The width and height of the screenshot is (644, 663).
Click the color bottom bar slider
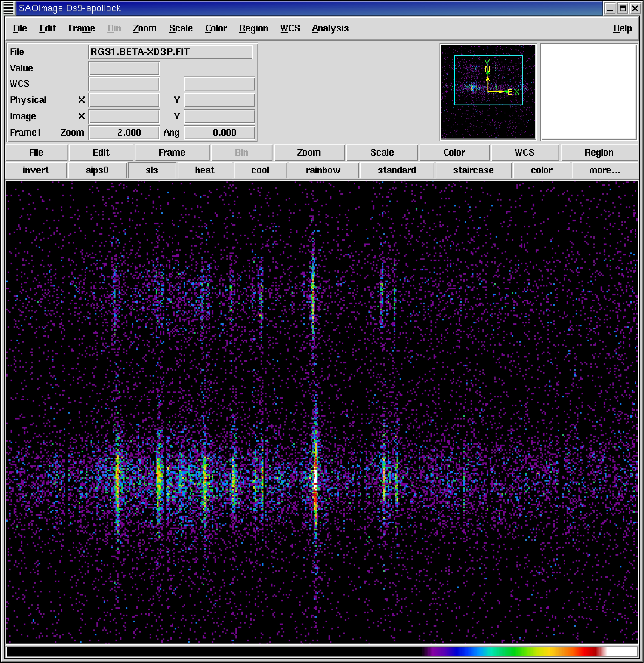pos(322,651)
